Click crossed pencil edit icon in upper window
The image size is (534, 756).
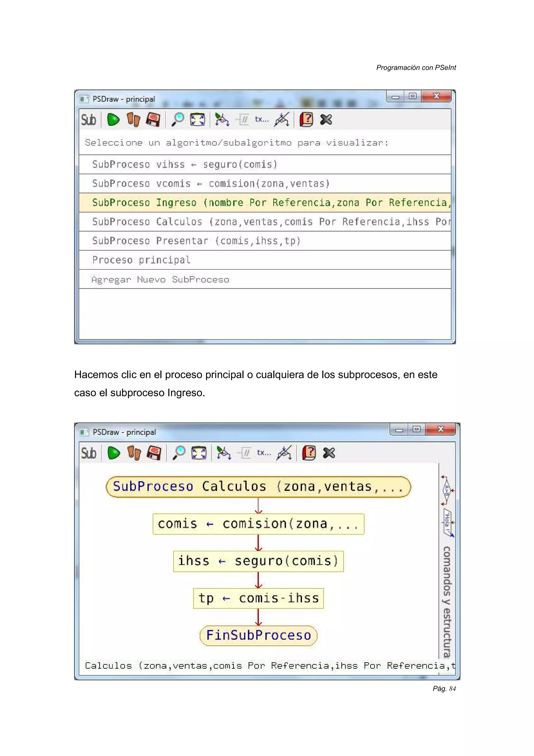282,119
